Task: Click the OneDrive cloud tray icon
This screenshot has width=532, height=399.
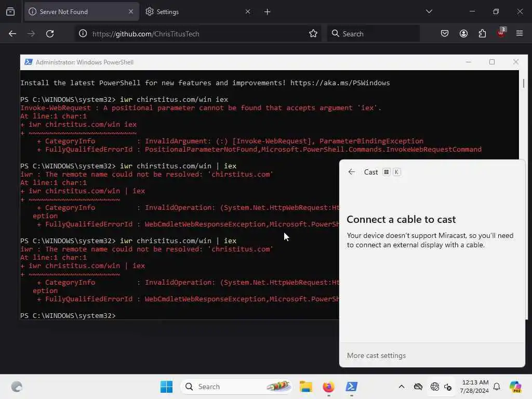Action: point(418,387)
